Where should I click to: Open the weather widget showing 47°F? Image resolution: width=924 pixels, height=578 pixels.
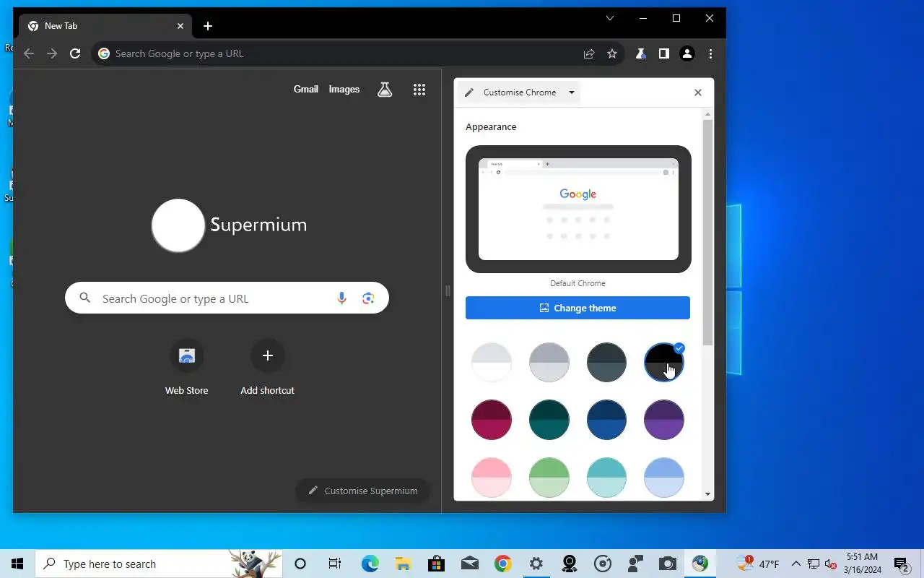[x=758, y=564]
